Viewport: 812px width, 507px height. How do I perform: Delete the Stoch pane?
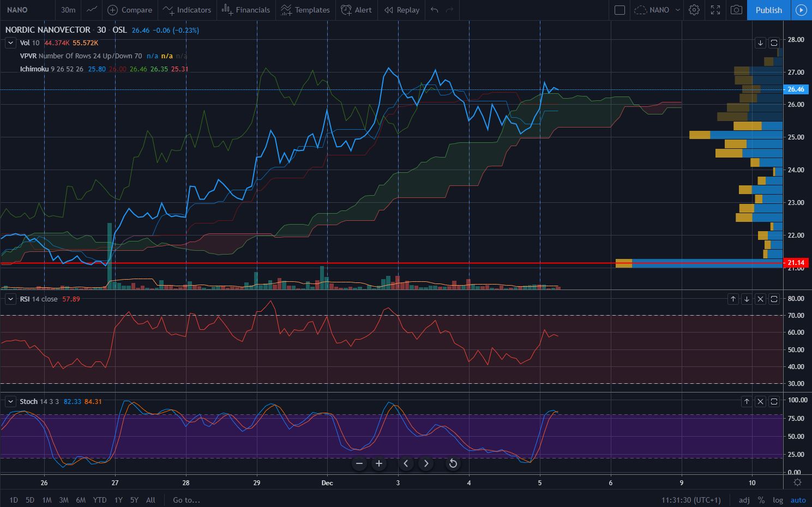[760, 401]
